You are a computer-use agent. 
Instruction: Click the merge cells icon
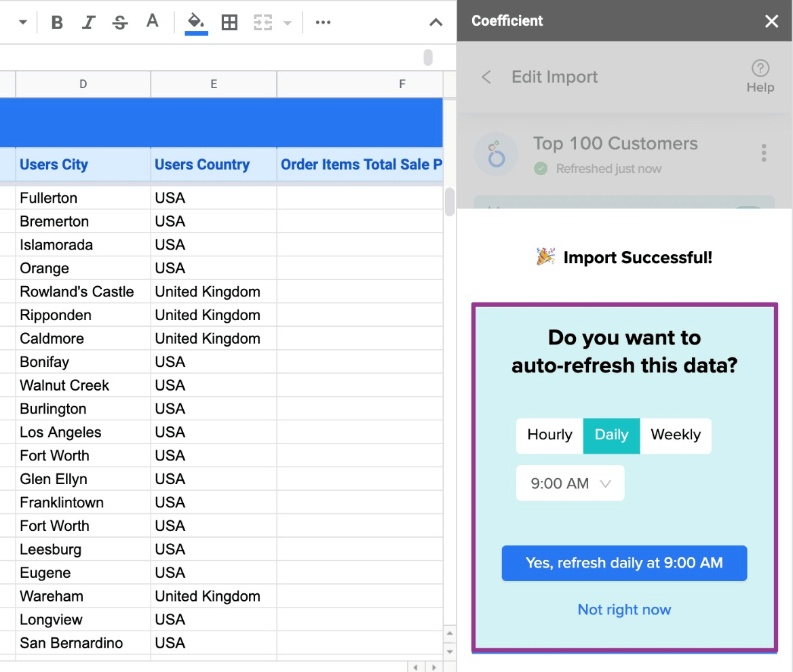(263, 22)
